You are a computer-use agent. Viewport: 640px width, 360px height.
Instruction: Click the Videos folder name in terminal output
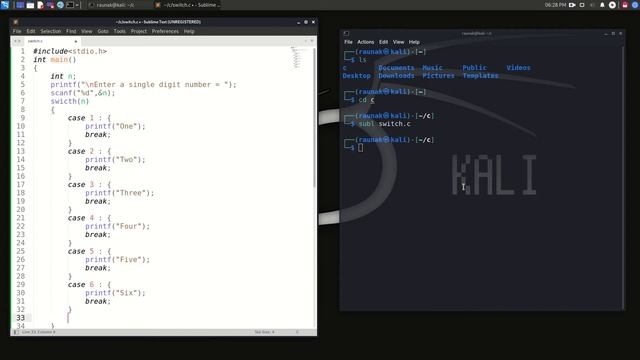[518, 68]
